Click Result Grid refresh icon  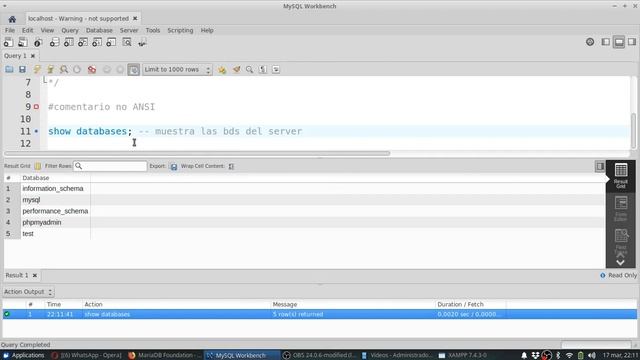pyautogui.click(x=38, y=166)
